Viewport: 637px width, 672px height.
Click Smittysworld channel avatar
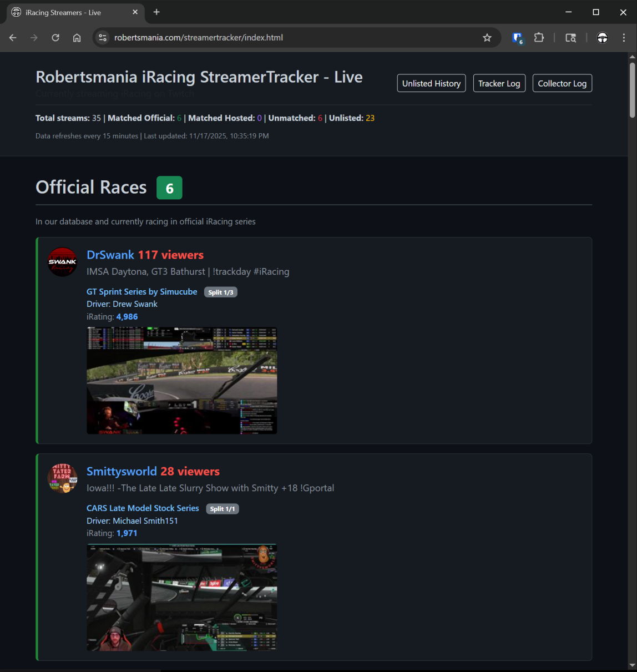pos(62,478)
